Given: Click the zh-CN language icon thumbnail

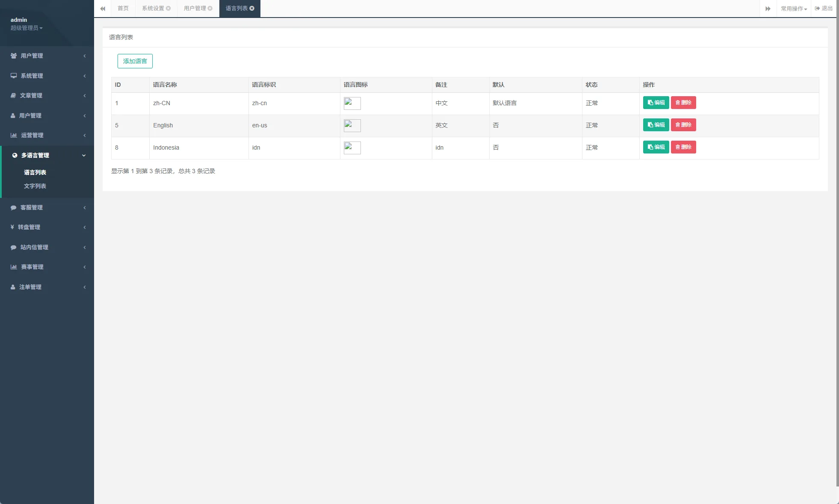Looking at the screenshot, I should coord(352,103).
